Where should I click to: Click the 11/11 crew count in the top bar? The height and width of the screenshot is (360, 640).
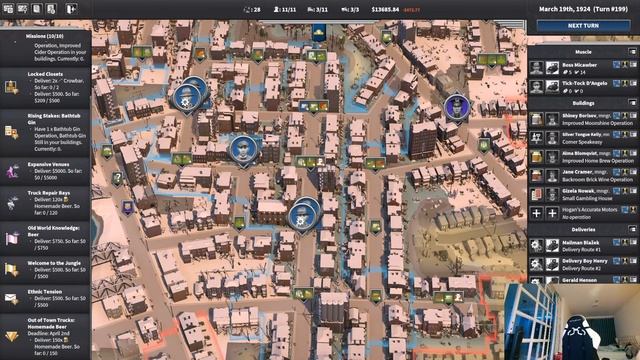point(284,9)
